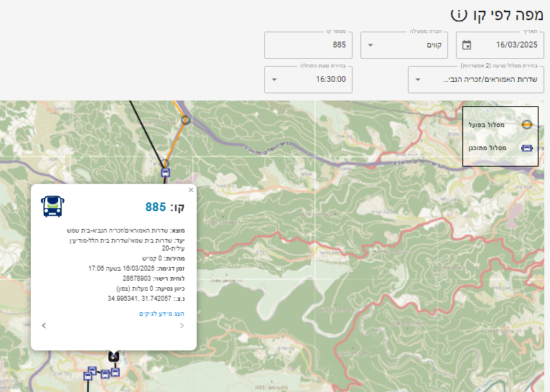Open the calendar date picker icon
550x392 pixels.
(467, 45)
